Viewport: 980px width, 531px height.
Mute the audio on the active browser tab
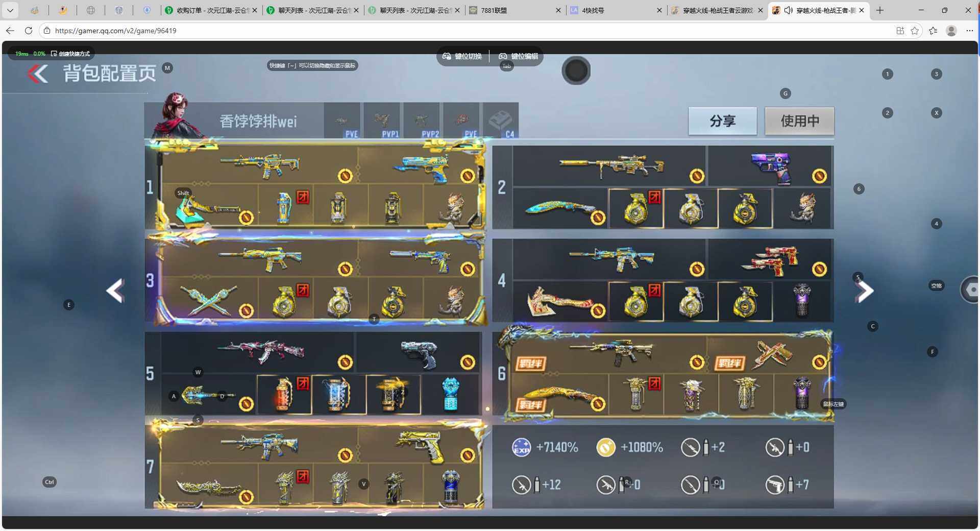pos(788,10)
